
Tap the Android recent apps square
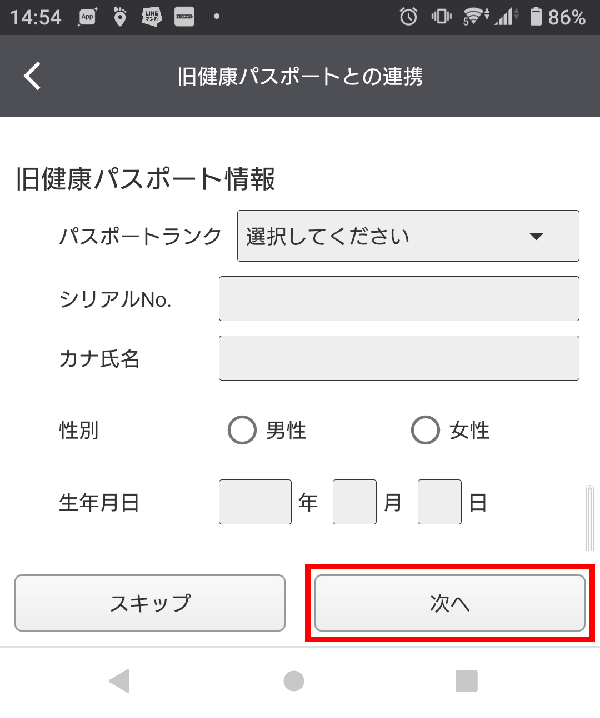point(467,681)
